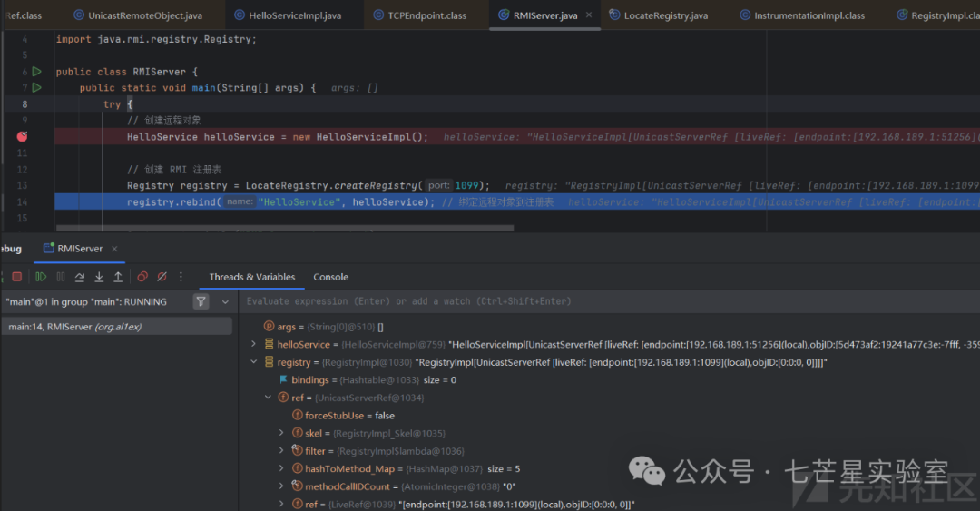Viewport: 980px width, 511px height.
Task: Click the hashToMethod_Map field icon
Action: [298, 468]
